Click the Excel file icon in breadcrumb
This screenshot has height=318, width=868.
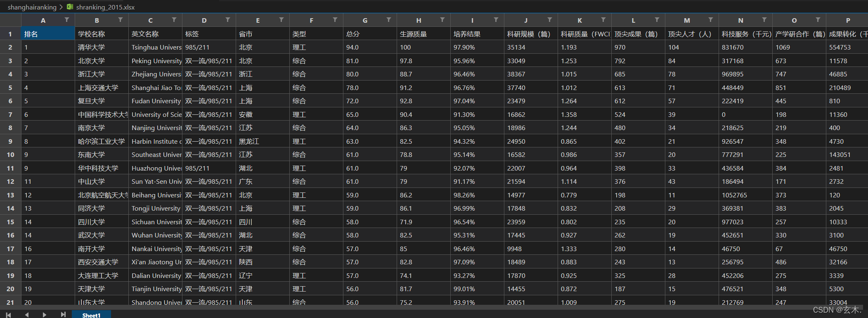[70, 7]
